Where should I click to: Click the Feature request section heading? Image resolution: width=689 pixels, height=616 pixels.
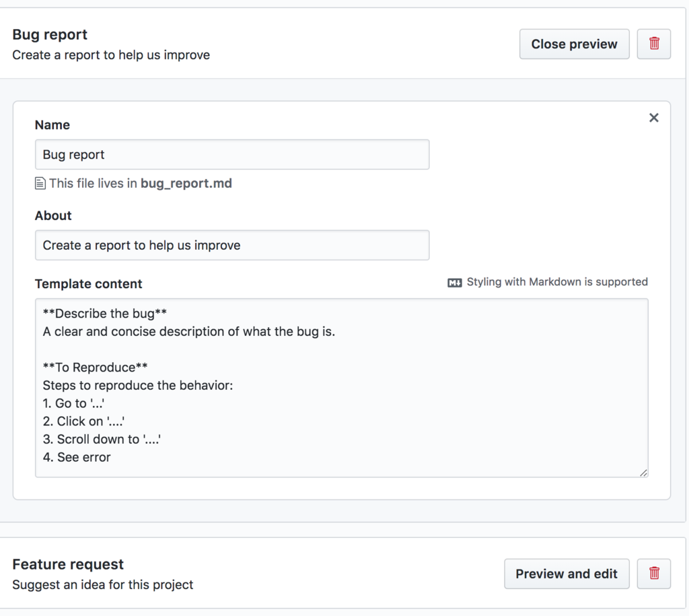pos(68,564)
